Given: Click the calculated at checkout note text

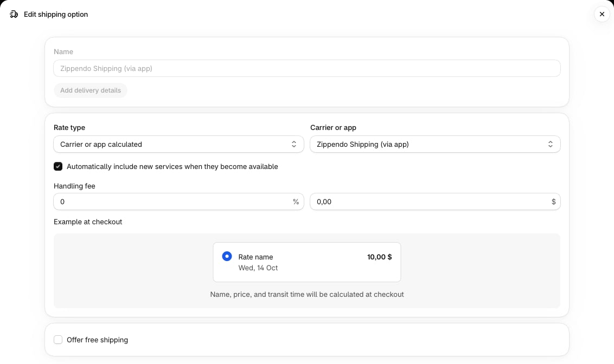Looking at the screenshot, I should point(307,295).
